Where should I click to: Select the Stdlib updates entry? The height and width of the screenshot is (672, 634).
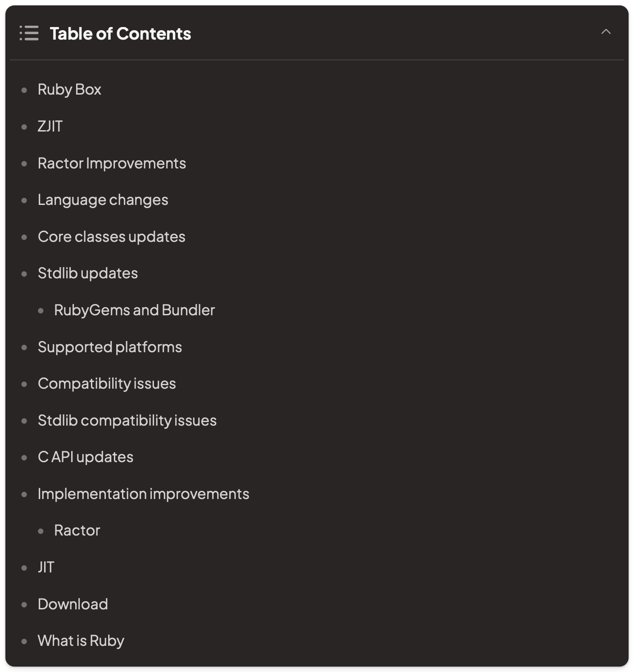pos(87,273)
